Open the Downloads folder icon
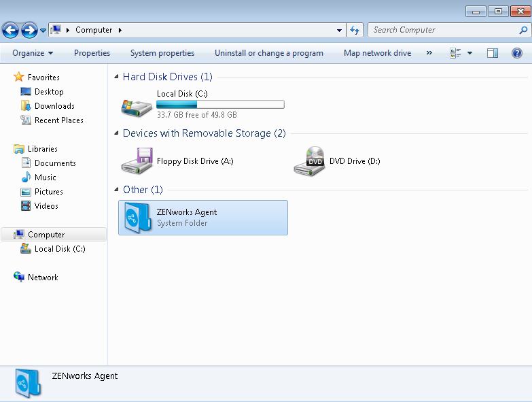The width and height of the screenshot is (532, 402). (x=26, y=106)
